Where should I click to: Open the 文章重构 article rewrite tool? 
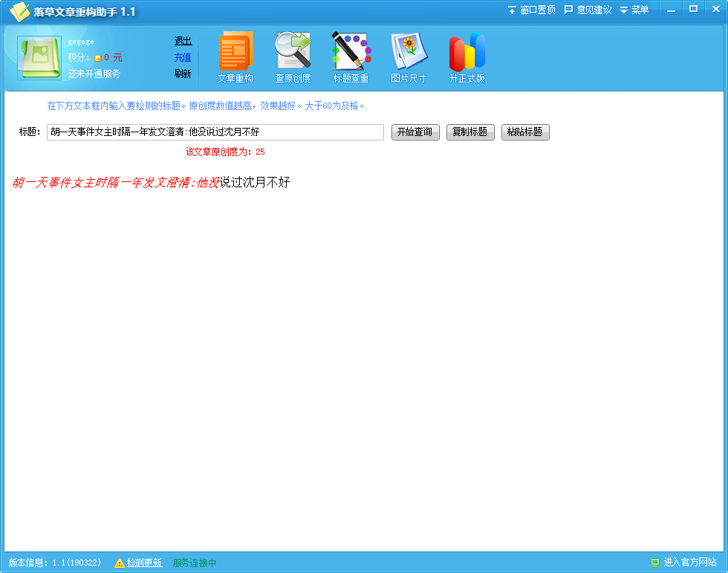(x=235, y=57)
